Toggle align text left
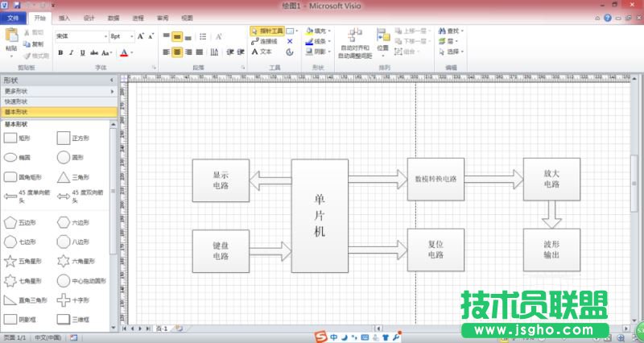 point(166,52)
